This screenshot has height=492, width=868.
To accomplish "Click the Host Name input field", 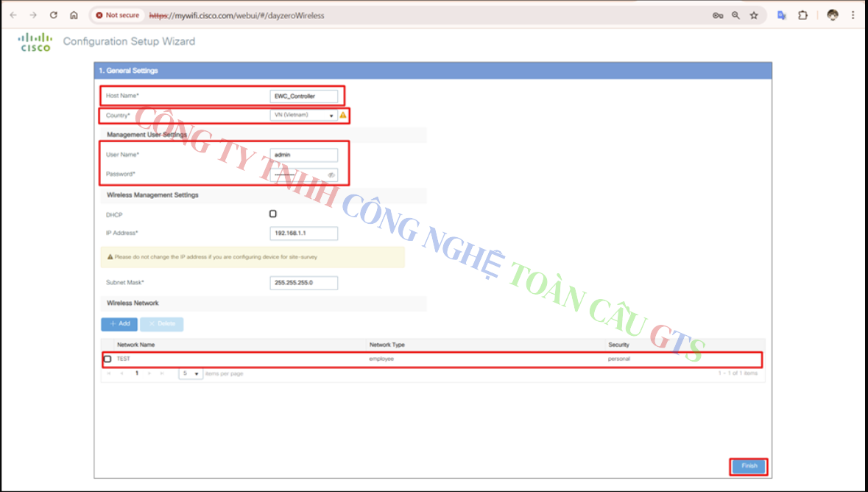I will (304, 96).
